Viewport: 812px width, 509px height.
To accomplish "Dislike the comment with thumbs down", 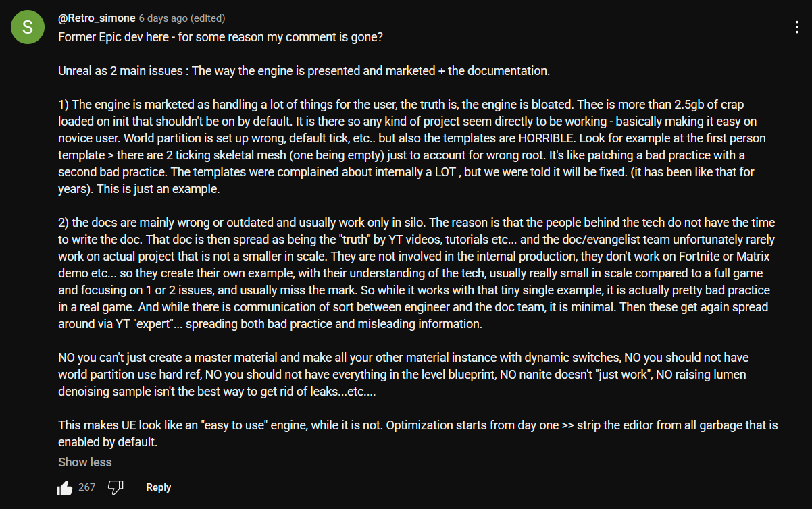I will click(x=116, y=487).
